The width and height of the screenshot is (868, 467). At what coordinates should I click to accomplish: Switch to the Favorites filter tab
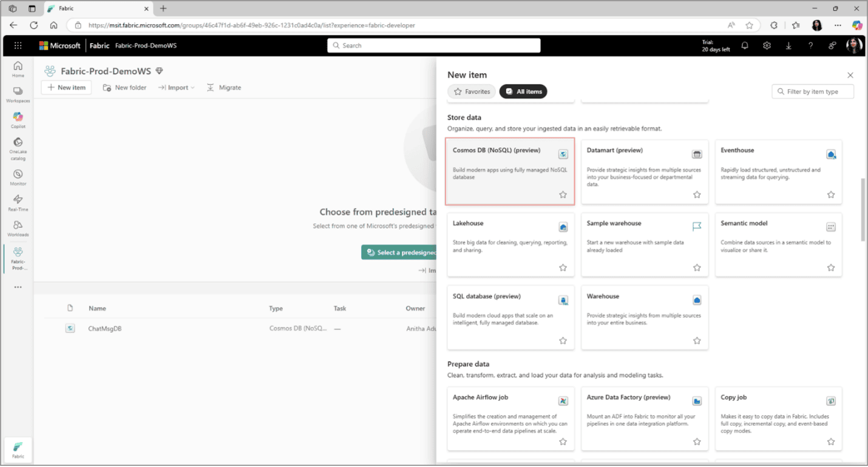click(472, 92)
